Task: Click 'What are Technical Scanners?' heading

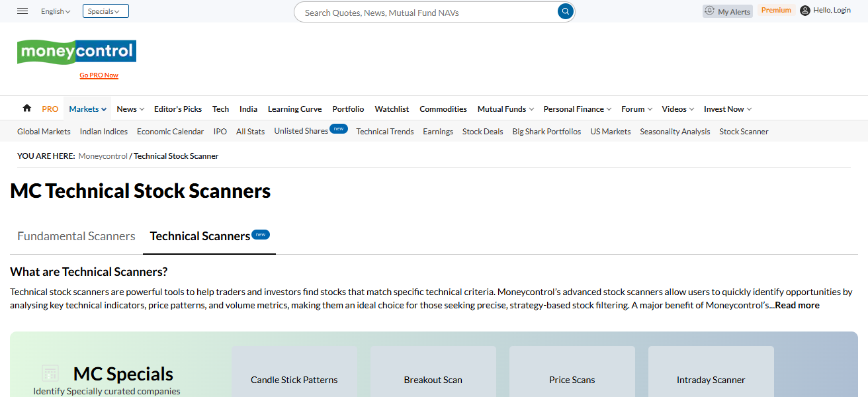Action: (89, 272)
